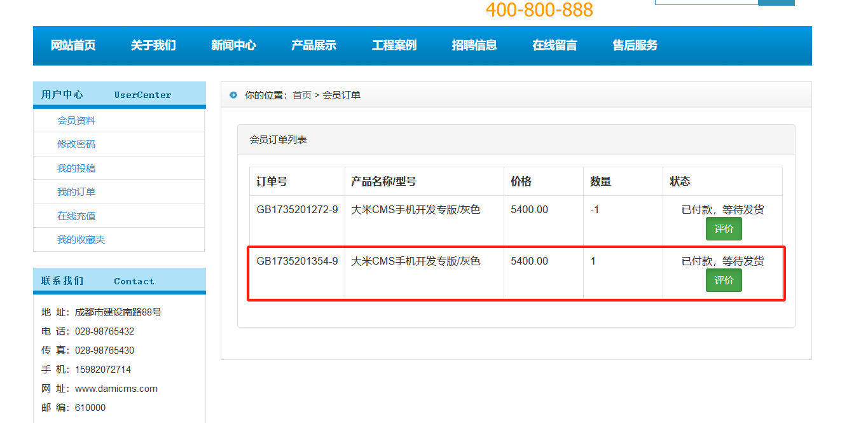
Task: Click hotline number 400-800-888
Action: tap(539, 10)
